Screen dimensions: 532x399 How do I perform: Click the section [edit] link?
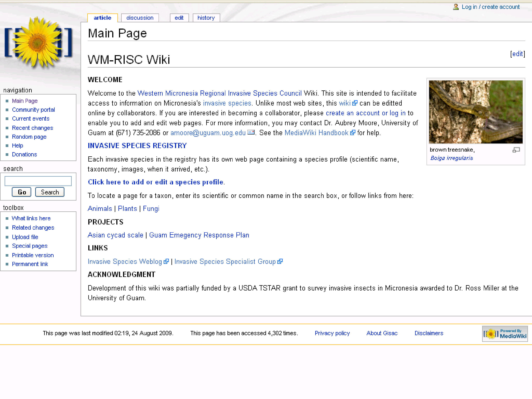(x=517, y=54)
